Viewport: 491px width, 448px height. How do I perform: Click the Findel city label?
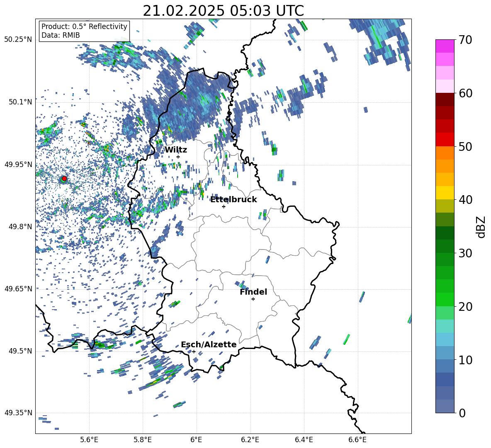[253, 292]
